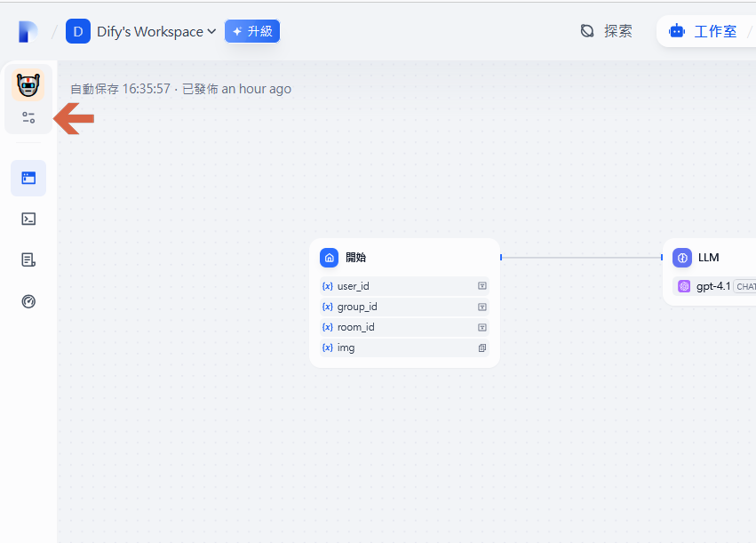756x543 pixels.
Task: Click the Dify logo in the header
Action: [x=28, y=32]
